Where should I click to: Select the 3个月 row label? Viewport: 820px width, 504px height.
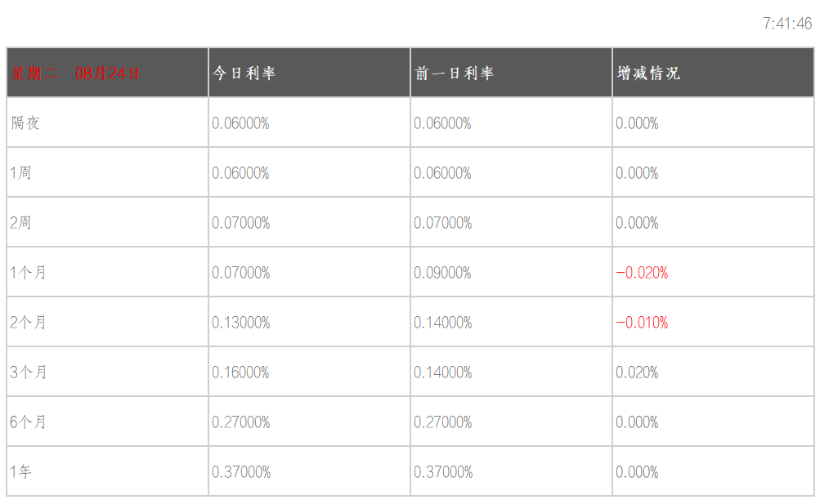[28, 372]
